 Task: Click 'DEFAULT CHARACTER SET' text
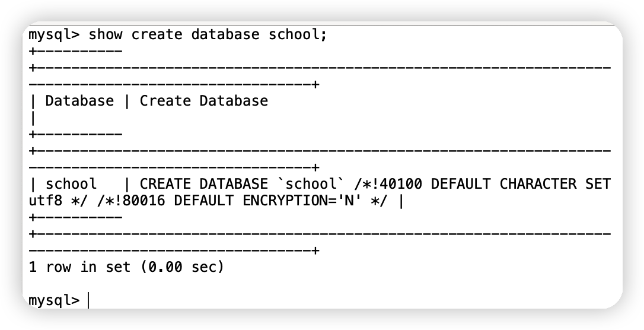521,184
